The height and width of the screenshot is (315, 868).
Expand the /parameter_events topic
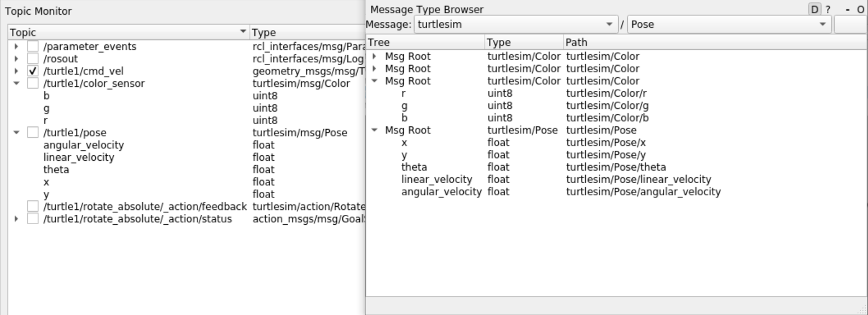click(x=16, y=46)
